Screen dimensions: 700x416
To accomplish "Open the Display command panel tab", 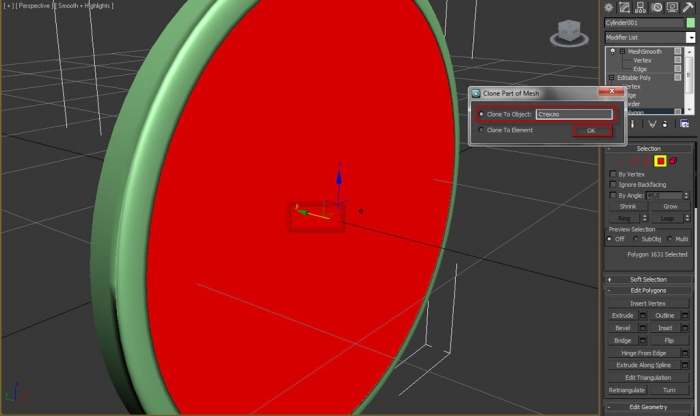I will 672,7.
